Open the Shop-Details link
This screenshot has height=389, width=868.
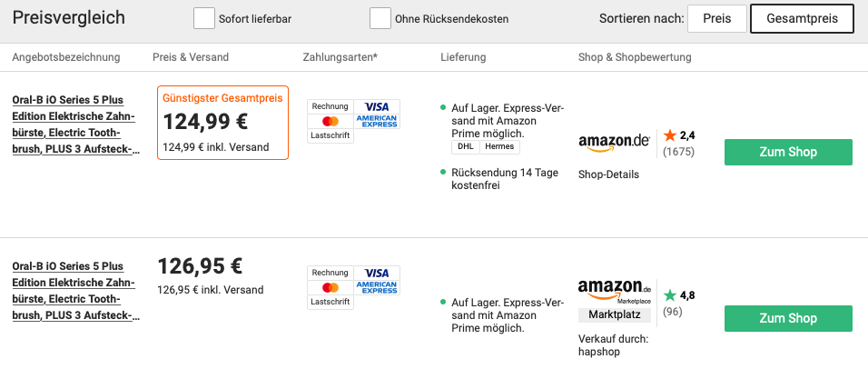[x=608, y=175]
